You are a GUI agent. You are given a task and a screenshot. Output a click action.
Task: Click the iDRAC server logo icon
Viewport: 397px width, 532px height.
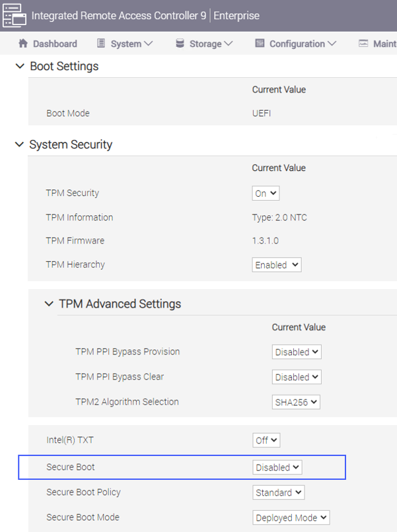pos(15,15)
